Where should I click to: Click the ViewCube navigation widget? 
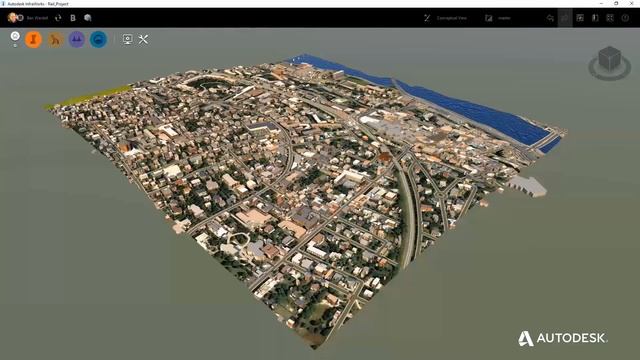[609, 58]
